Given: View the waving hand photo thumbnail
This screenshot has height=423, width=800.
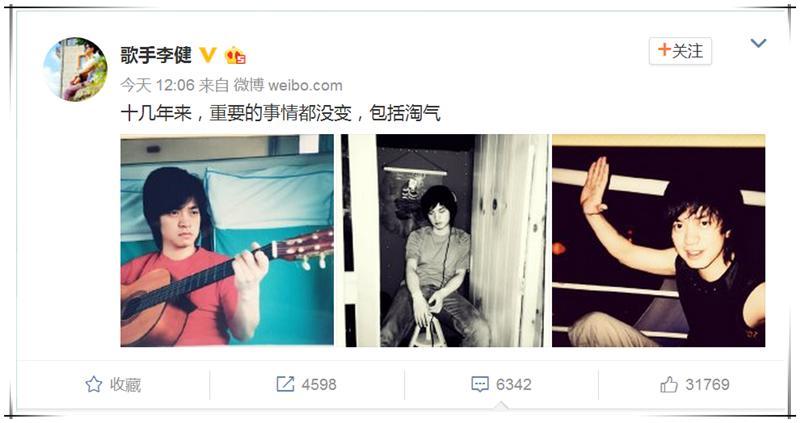Looking at the screenshot, I should [659, 240].
